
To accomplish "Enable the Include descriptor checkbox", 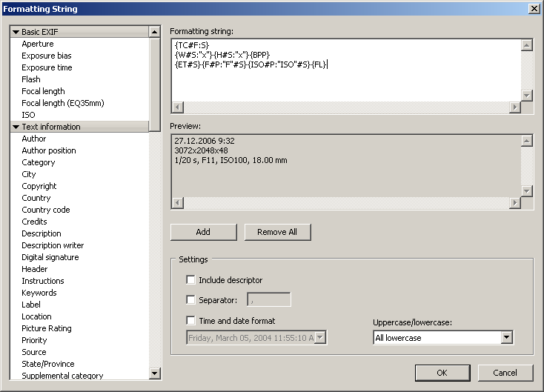I will pos(191,280).
